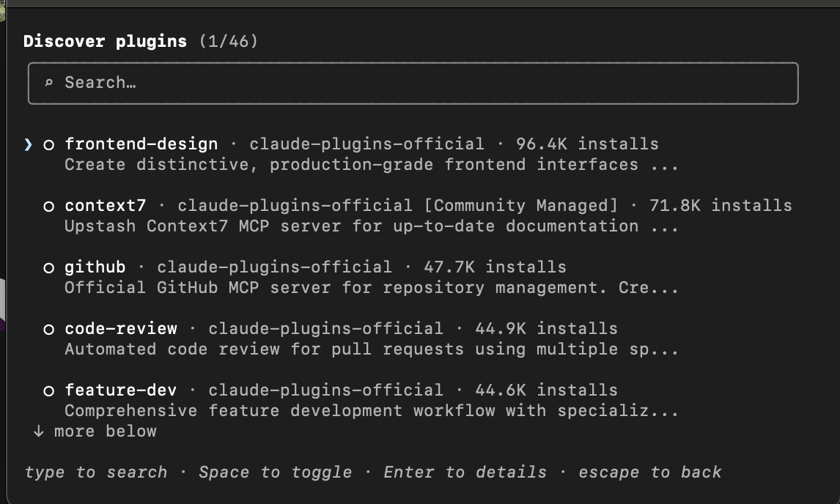Viewport: 840px width, 504px height.
Task: Click the circle beside frontend-design plugin
Action: click(x=48, y=144)
